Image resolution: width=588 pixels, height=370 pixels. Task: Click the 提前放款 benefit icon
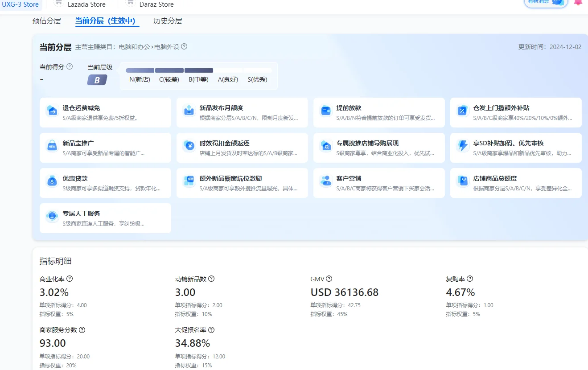pos(326,111)
